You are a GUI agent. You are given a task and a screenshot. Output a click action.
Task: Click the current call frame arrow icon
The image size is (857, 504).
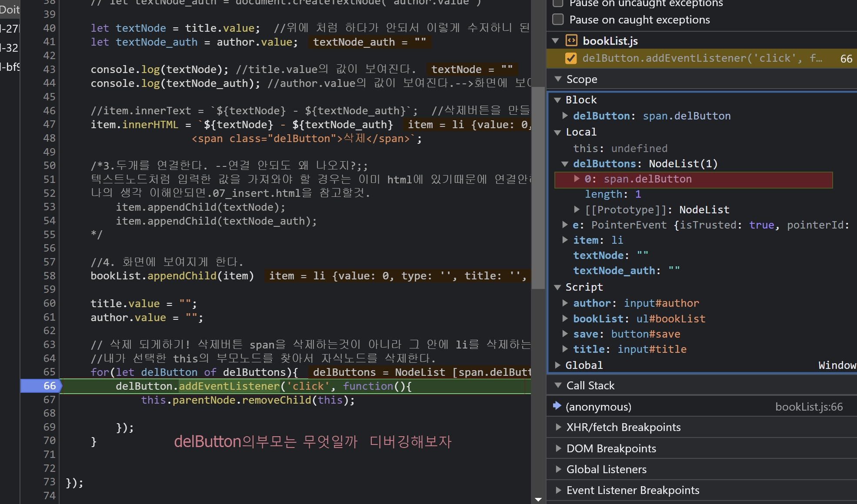click(x=557, y=406)
